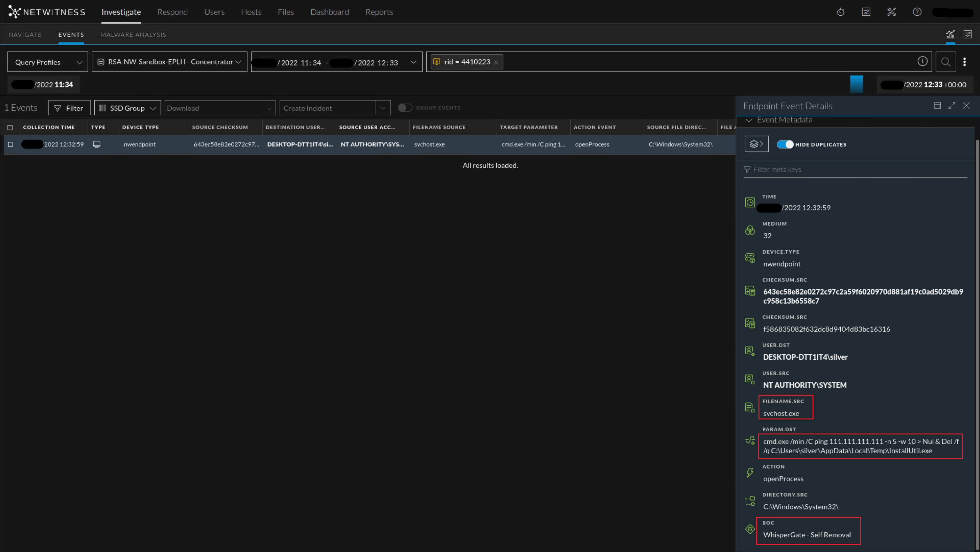Click the stopwatch jobs icon in header
Viewport: 980px width, 552px height.
[x=840, y=12]
